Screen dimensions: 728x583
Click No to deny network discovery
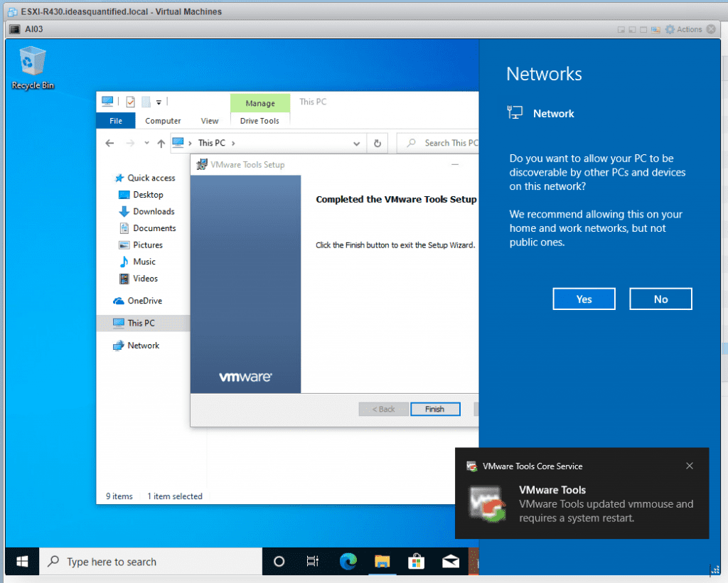tap(660, 299)
